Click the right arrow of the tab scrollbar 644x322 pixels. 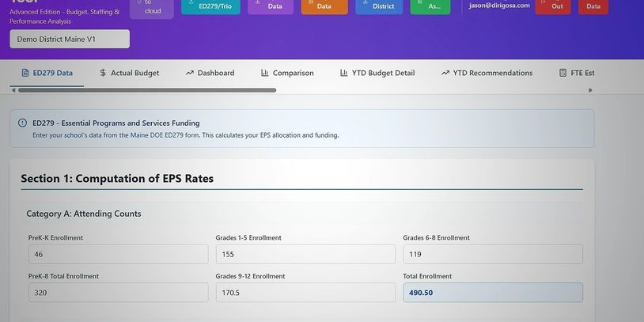pos(590,90)
